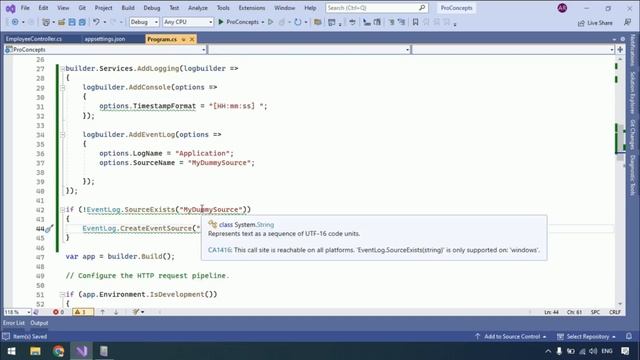Open the Extensions menu
The width and height of the screenshot is (640, 360).
tap(251, 8)
